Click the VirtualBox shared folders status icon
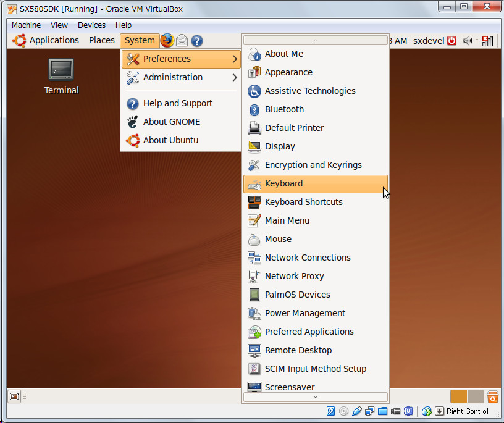 tap(382, 411)
